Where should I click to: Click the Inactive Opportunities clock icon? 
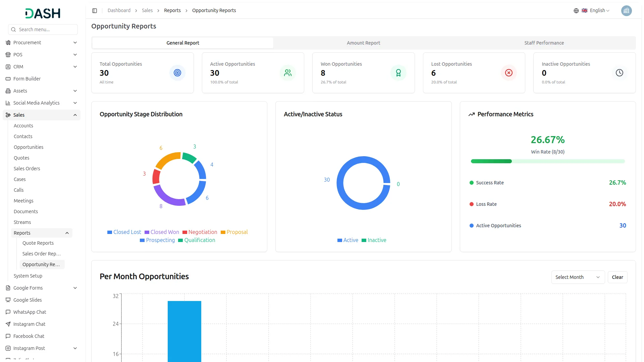(619, 73)
